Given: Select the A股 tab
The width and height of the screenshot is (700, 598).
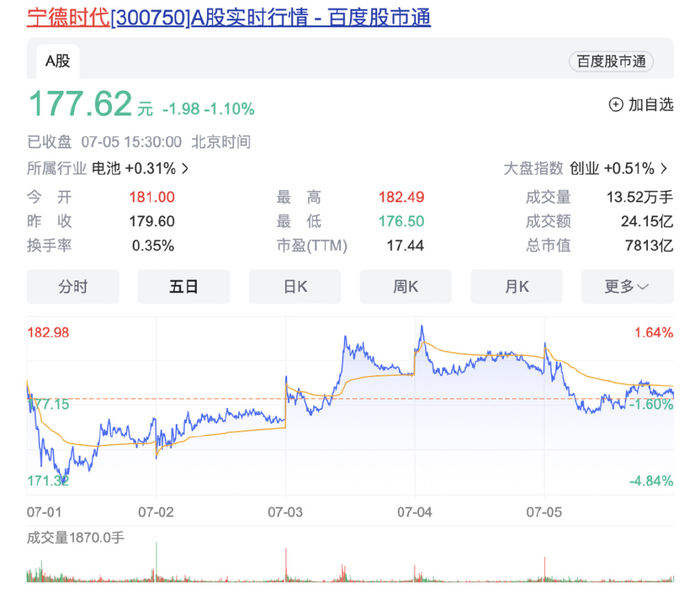Looking at the screenshot, I should tap(57, 61).
